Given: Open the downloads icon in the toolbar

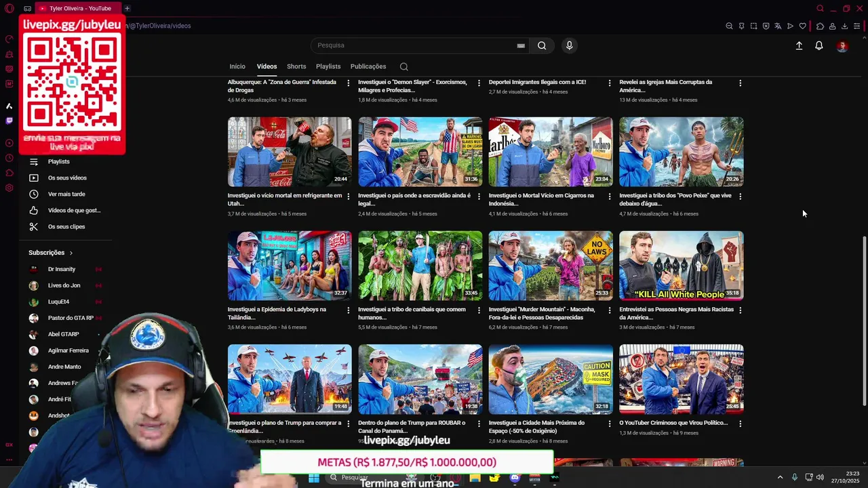Looking at the screenshot, I should pos(844,26).
